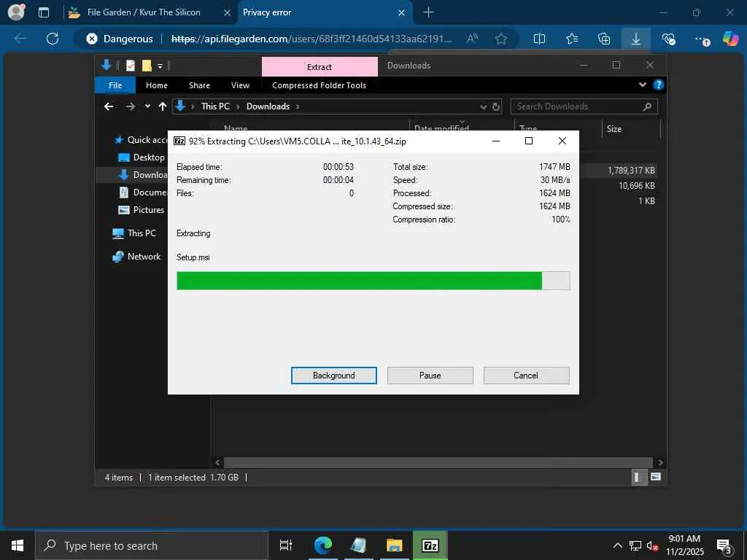Go forward in File Explorer
This screenshot has width=747, height=560.
[130, 106]
